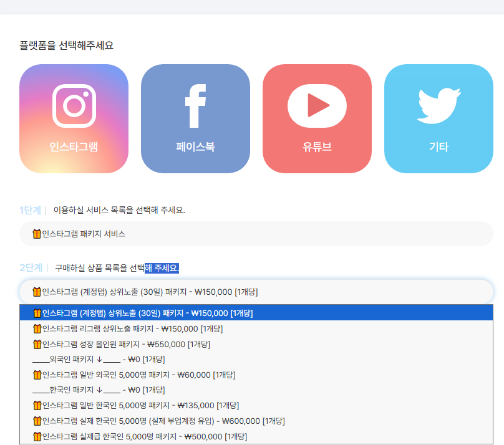504x445 pixels.
Task: Click text 이용하실 서비스 목록을 선택해 주세요.
Action: (119, 210)
